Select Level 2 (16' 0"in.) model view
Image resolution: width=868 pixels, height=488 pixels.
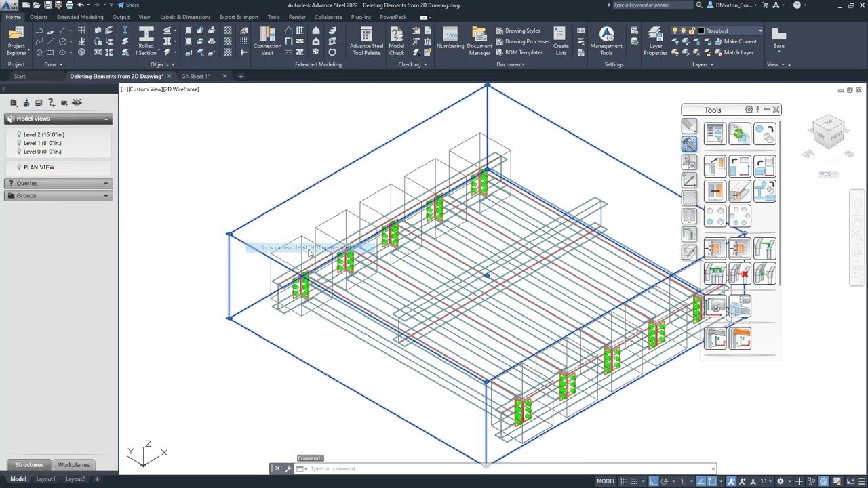click(x=43, y=134)
